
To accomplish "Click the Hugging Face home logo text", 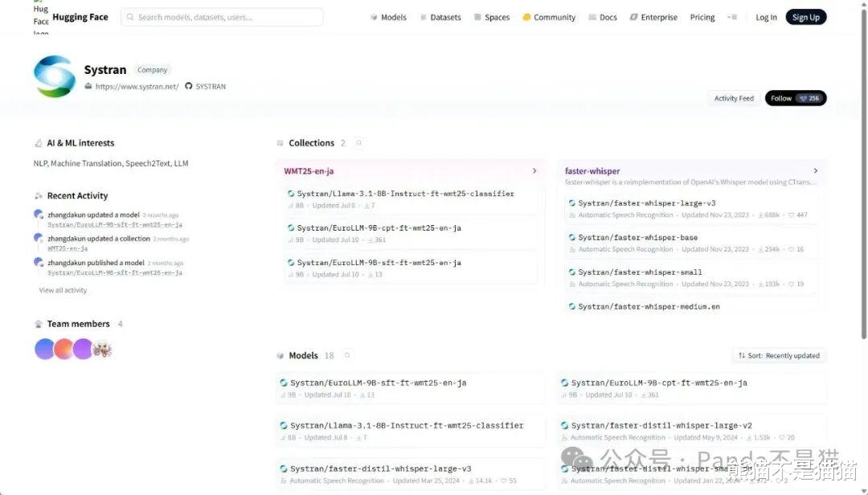I will 80,17.
